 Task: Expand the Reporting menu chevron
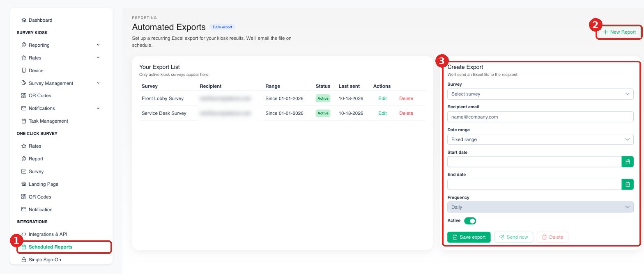(98, 45)
